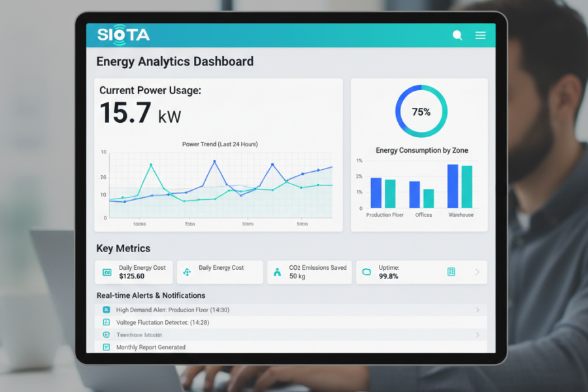Open the Monthly Report Generated notification text
This screenshot has height=392, width=588.
(151, 348)
